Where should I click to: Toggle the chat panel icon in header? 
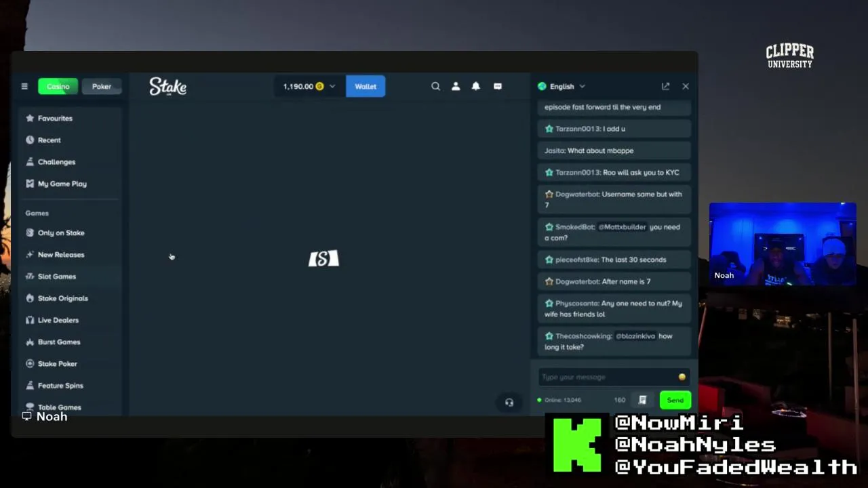pyautogui.click(x=498, y=86)
